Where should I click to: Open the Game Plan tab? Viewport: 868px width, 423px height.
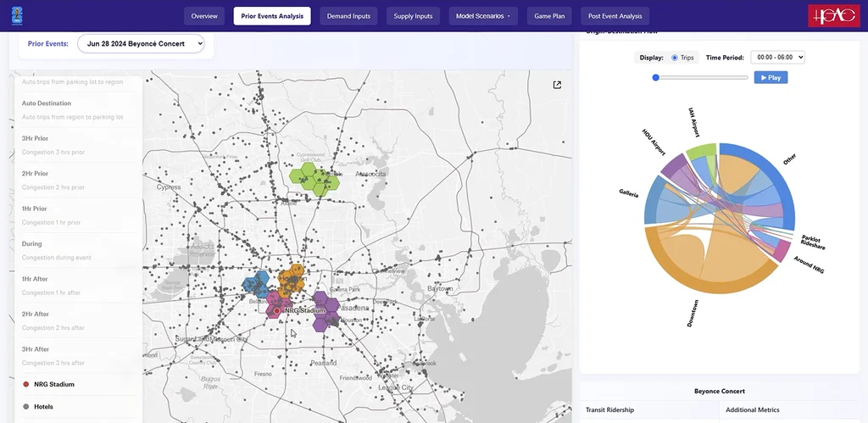pos(549,16)
